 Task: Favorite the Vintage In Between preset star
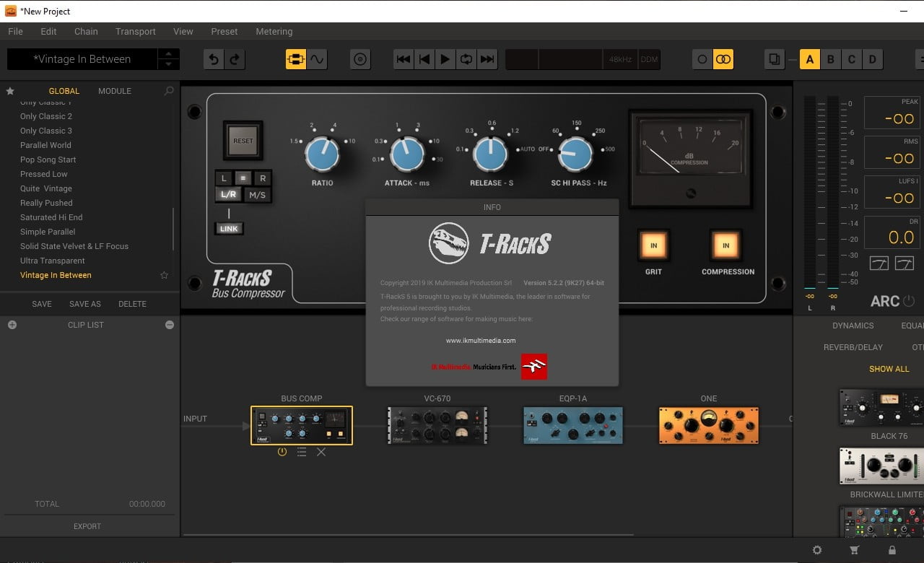[x=164, y=275]
